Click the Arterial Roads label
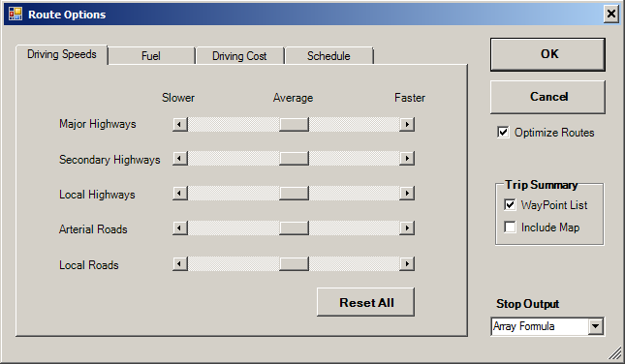The width and height of the screenshot is (625, 364). (x=93, y=229)
